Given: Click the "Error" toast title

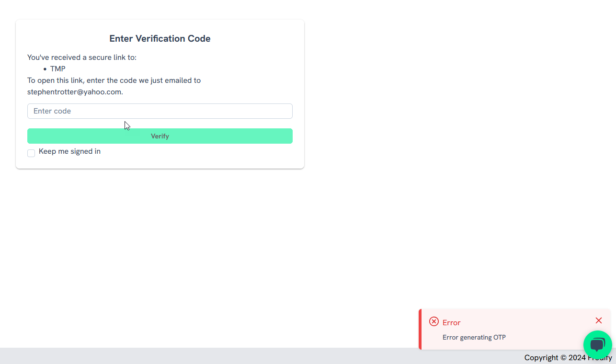Looking at the screenshot, I should 451,323.
